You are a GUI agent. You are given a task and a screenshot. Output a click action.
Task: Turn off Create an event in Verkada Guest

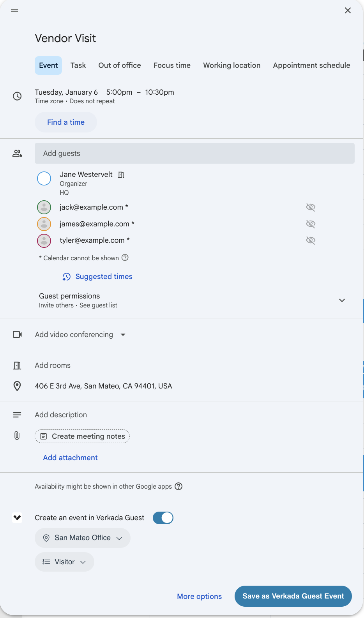point(163,518)
